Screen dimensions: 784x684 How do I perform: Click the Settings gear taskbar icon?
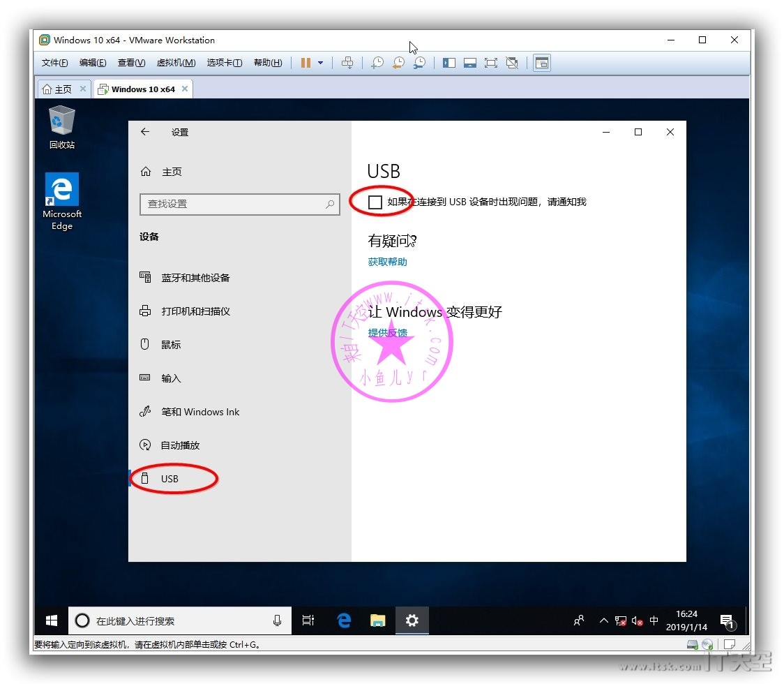coord(412,621)
